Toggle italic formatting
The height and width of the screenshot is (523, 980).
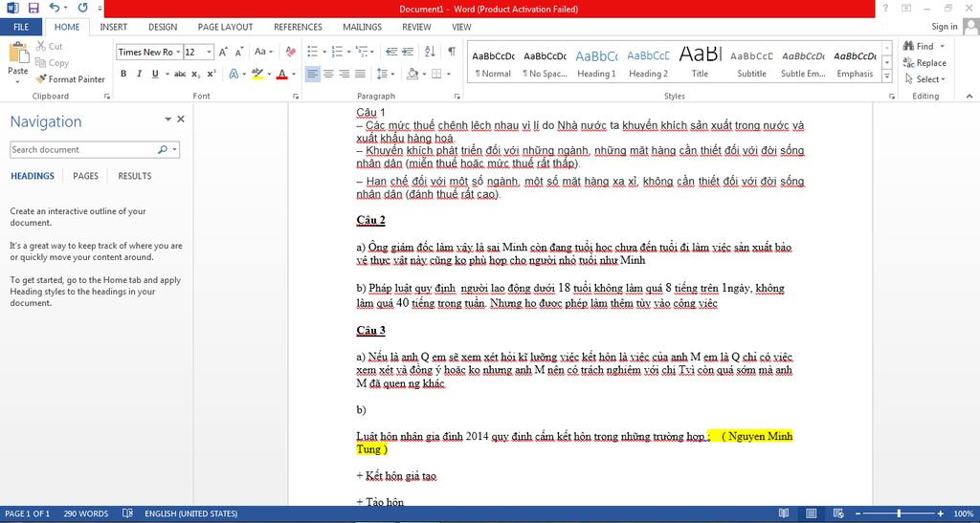139,74
